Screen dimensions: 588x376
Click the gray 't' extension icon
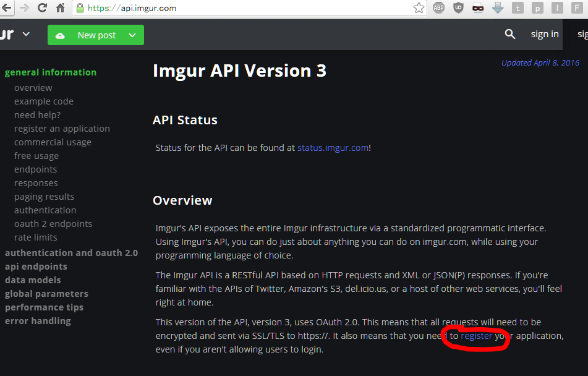518,8
